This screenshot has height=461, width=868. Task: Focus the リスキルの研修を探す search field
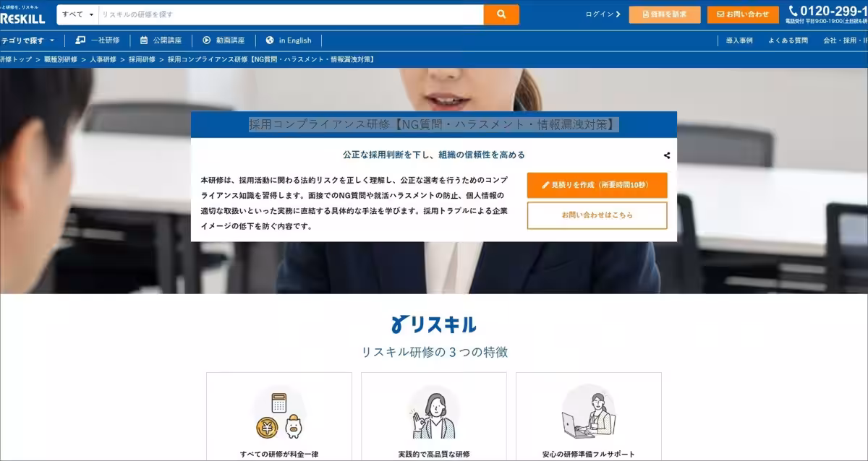click(291, 14)
